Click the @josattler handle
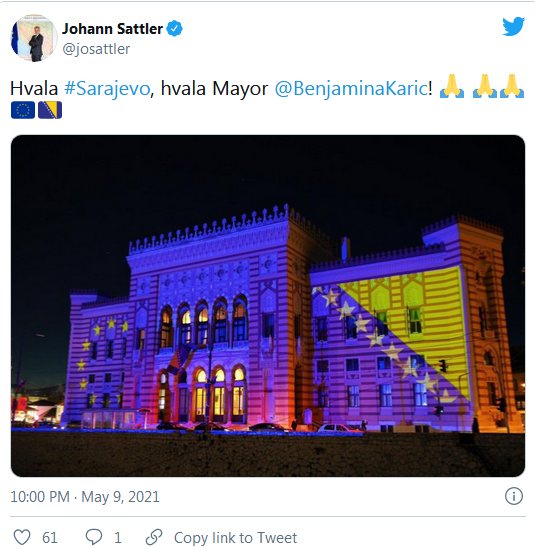This screenshot has height=549, width=535. 96,49
